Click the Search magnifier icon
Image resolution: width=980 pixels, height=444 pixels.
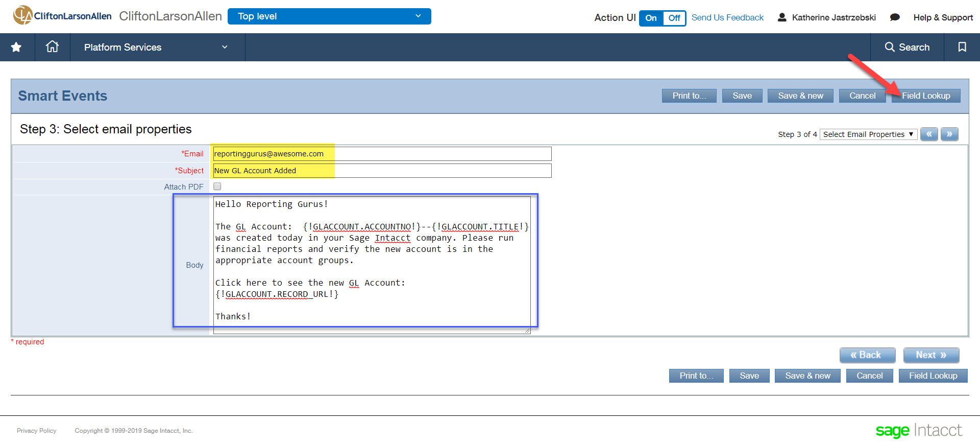click(x=890, y=47)
